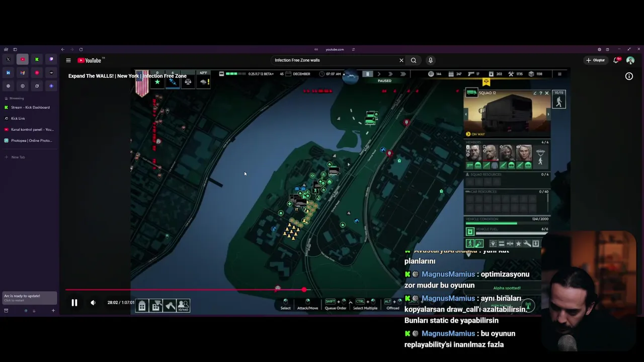Select the first squad member portrait

pos(473,153)
